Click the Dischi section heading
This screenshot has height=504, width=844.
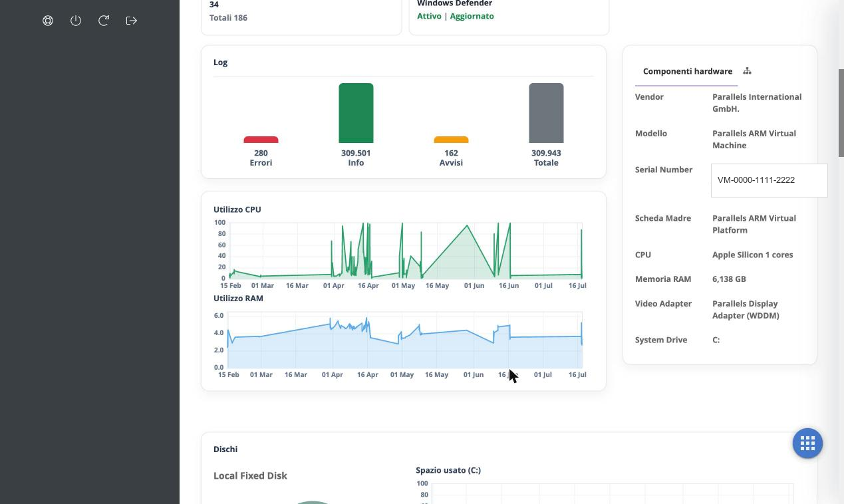pyautogui.click(x=225, y=449)
